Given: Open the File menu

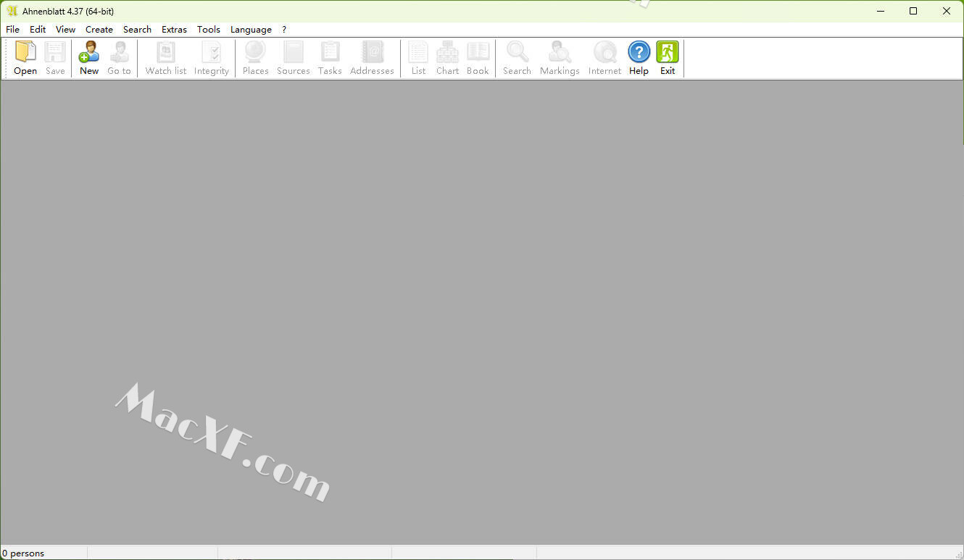Looking at the screenshot, I should [x=13, y=30].
